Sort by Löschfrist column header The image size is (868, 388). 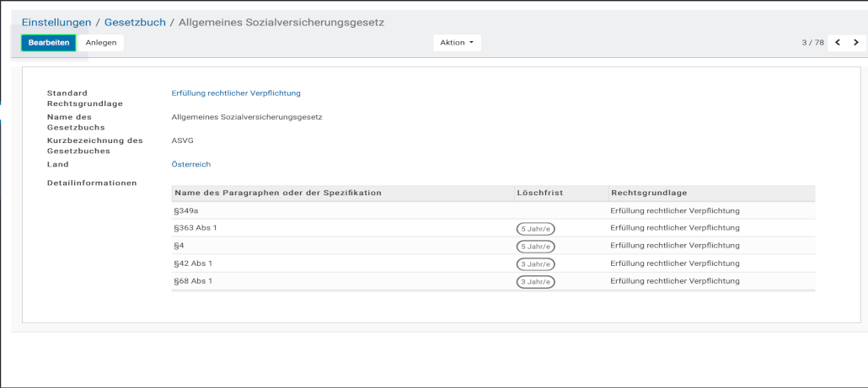(539, 193)
